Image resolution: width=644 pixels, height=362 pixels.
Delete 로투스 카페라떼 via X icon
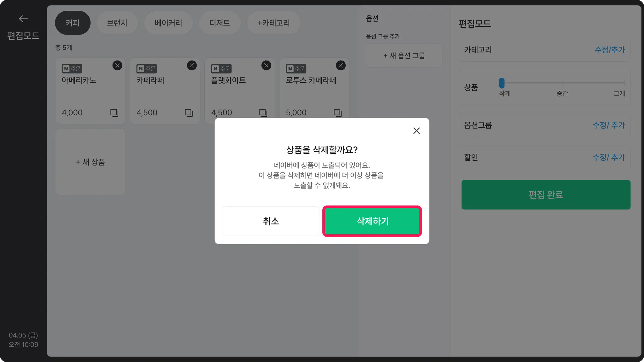coord(341,65)
